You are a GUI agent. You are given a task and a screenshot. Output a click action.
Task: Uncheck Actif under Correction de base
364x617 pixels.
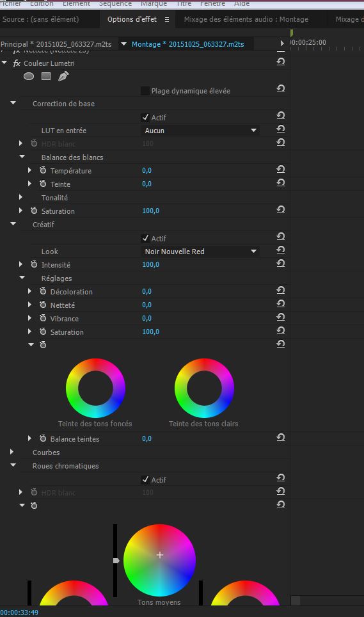[x=145, y=117]
